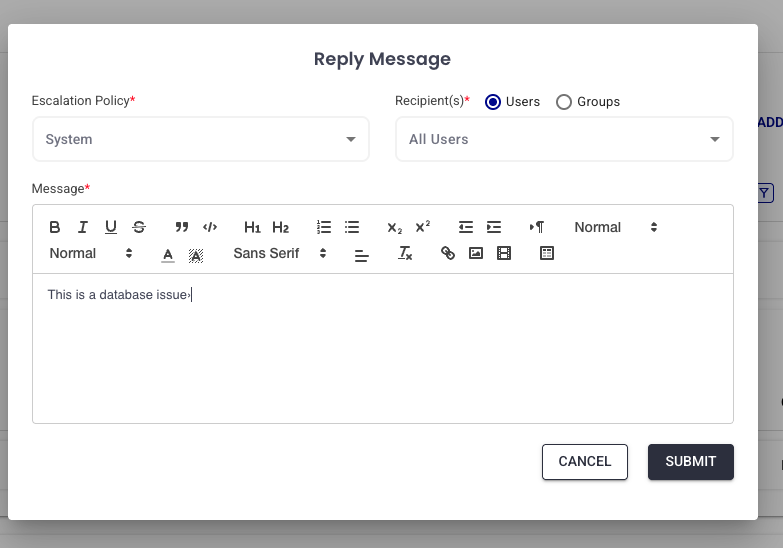783x548 pixels.
Task: Insert a hyperlink
Action: 447,253
